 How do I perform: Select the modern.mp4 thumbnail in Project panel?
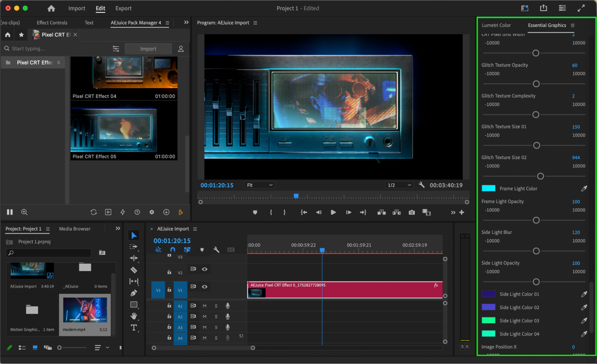pyautogui.click(x=85, y=310)
